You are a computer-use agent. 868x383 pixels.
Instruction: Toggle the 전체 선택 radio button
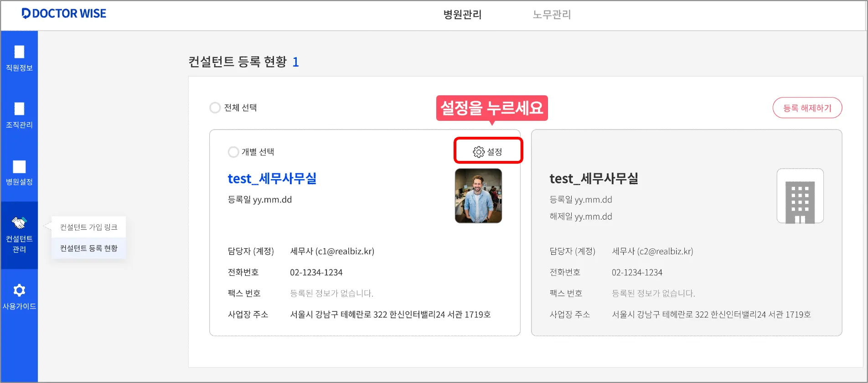tap(215, 108)
